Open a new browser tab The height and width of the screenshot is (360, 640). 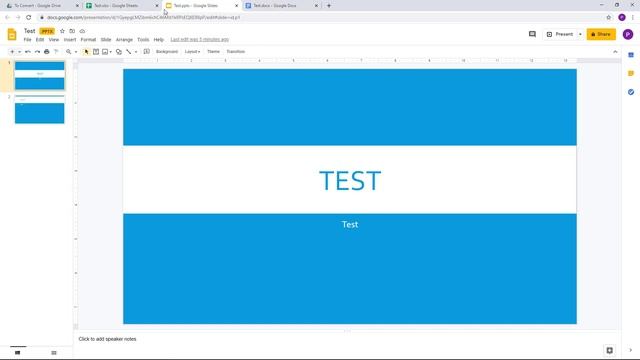[x=329, y=6]
